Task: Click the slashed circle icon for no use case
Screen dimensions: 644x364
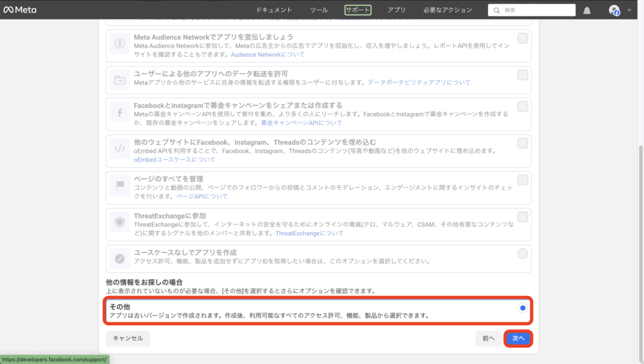Action: (119, 258)
